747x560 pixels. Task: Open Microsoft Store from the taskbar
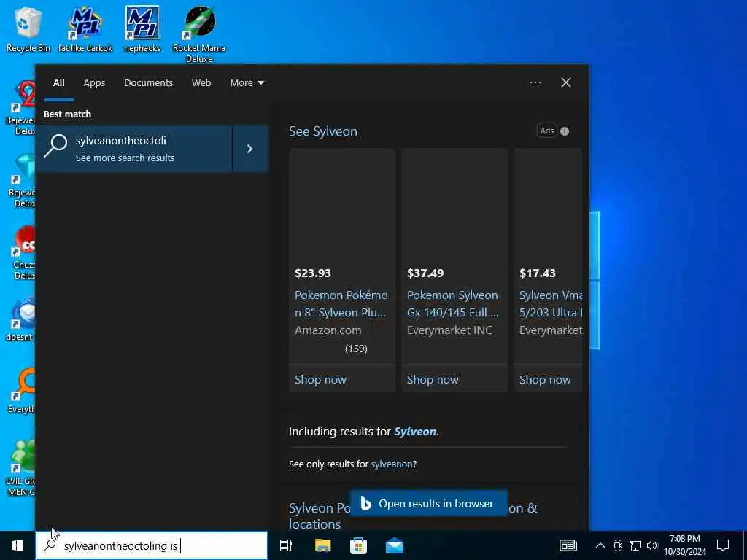coord(358,545)
